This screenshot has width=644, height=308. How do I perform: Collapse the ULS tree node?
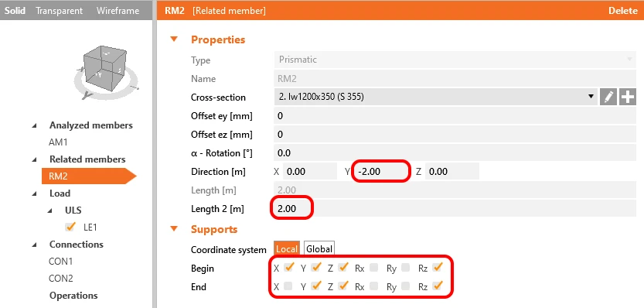pyautogui.click(x=49, y=211)
